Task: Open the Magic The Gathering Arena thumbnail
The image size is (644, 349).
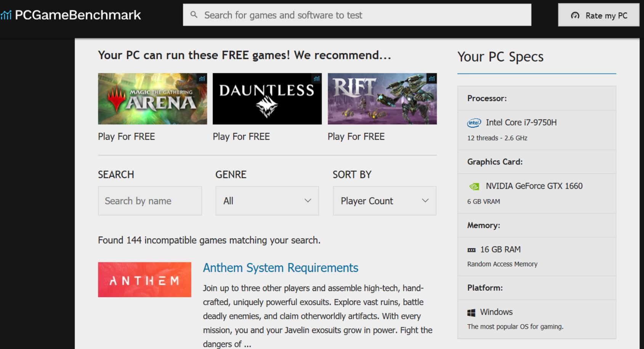Action: click(152, 99)
